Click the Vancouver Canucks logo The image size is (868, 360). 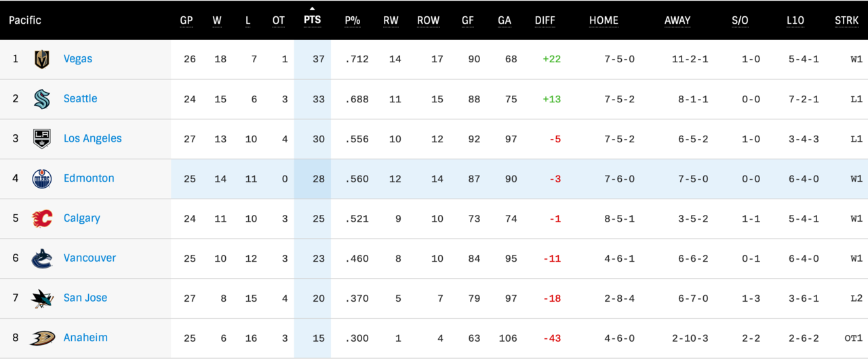coord(42,258)
